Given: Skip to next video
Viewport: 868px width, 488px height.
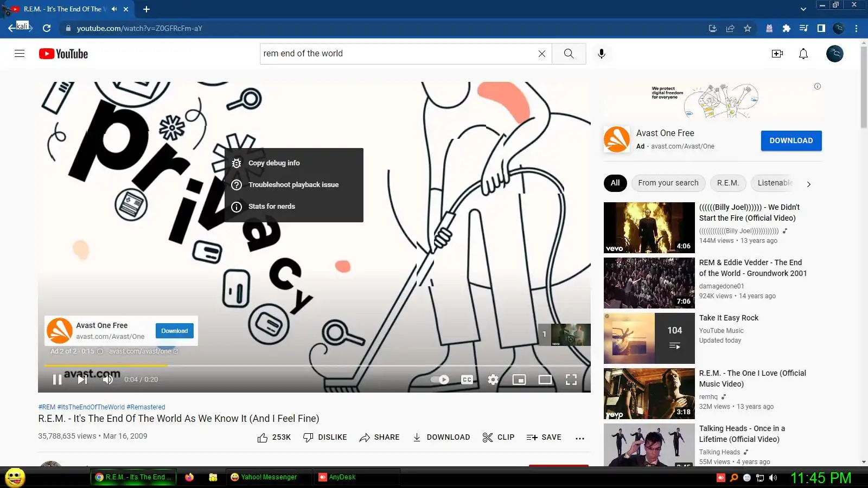Looking at the screenshot, I should coord(82,380).
